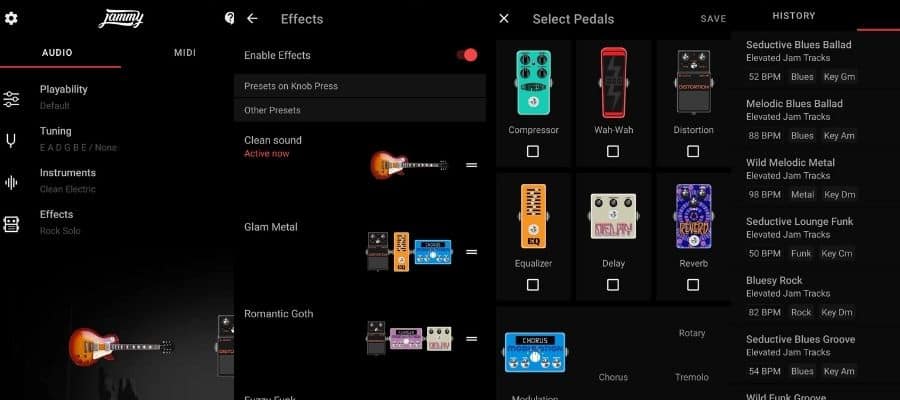Viewport: 900px width, 400px height.
Task: Select the Wah-Wah pedal image
Action: 614,82
